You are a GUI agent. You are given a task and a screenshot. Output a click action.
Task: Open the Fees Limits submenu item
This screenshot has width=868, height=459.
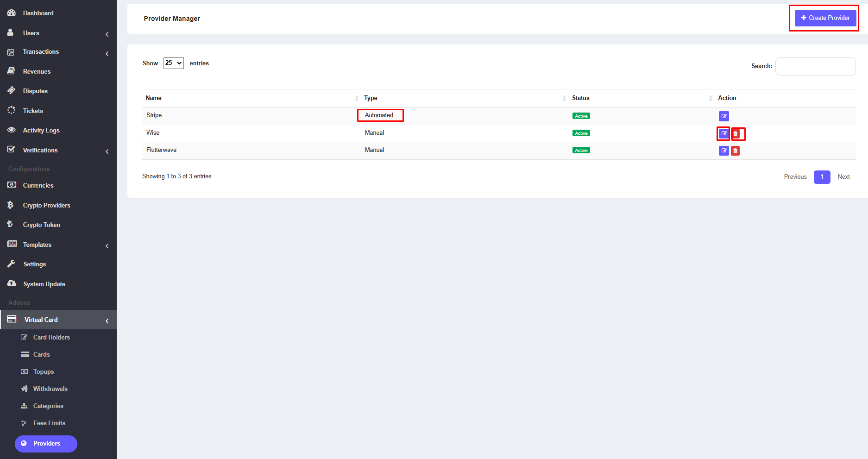tap(49, 423)
